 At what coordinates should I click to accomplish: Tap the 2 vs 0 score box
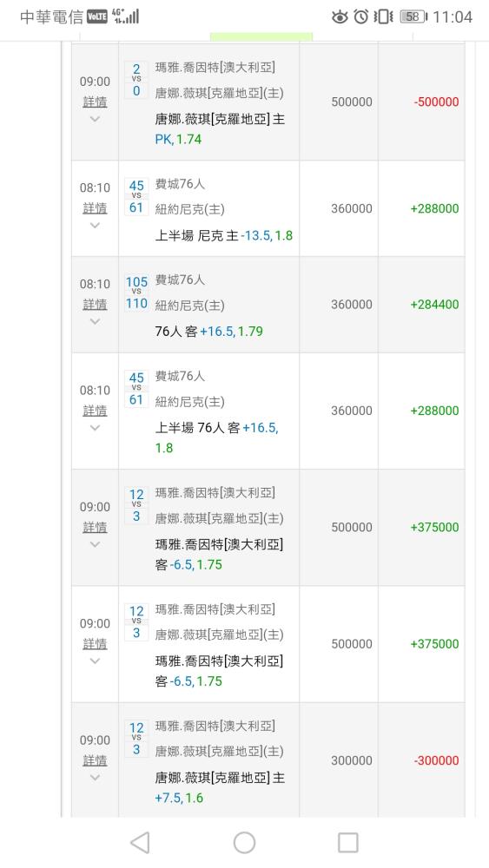(136, 80)
